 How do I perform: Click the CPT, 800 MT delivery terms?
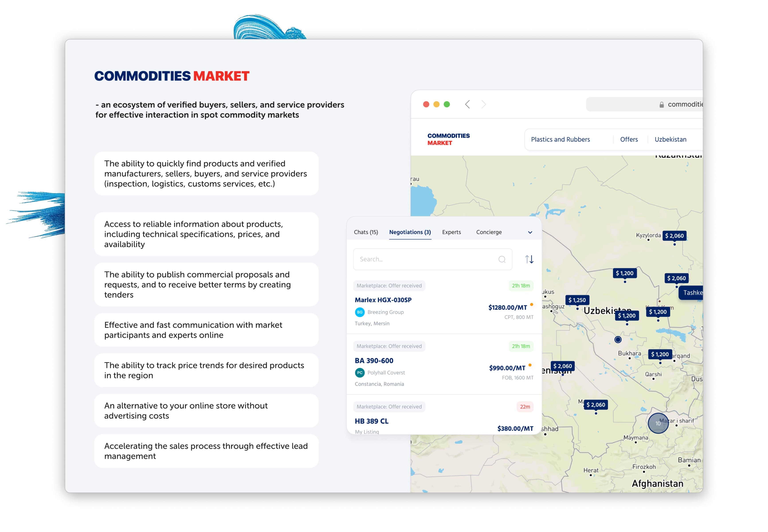click(x=519, y=317)
